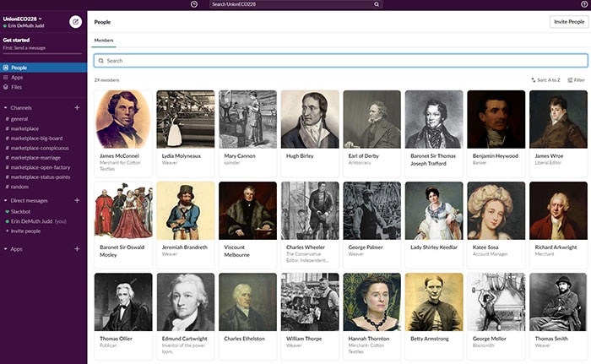Open the UnionECO228 workspace menu
This screenshot has height=364, width=591.
tap(23, 19)
